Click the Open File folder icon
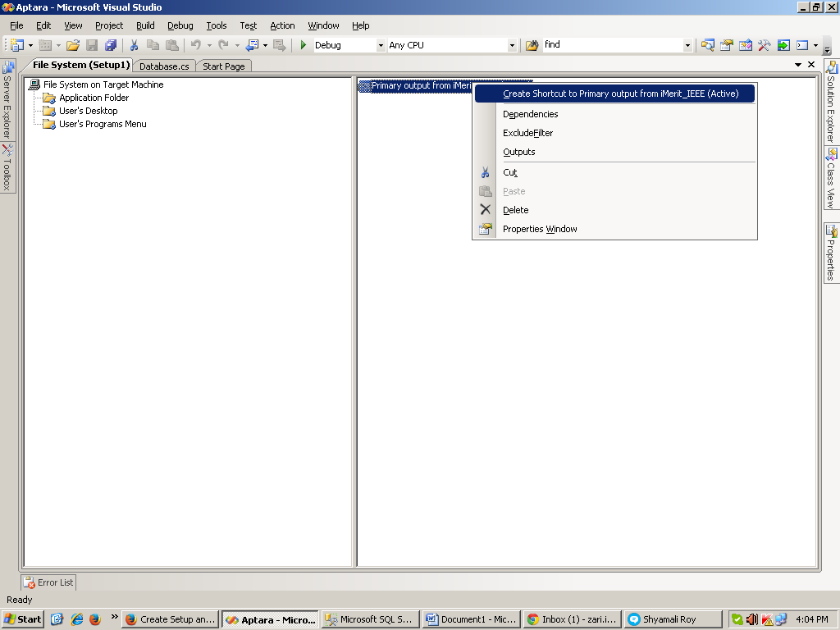Screen dimensions: 840x630 [73, 46]
